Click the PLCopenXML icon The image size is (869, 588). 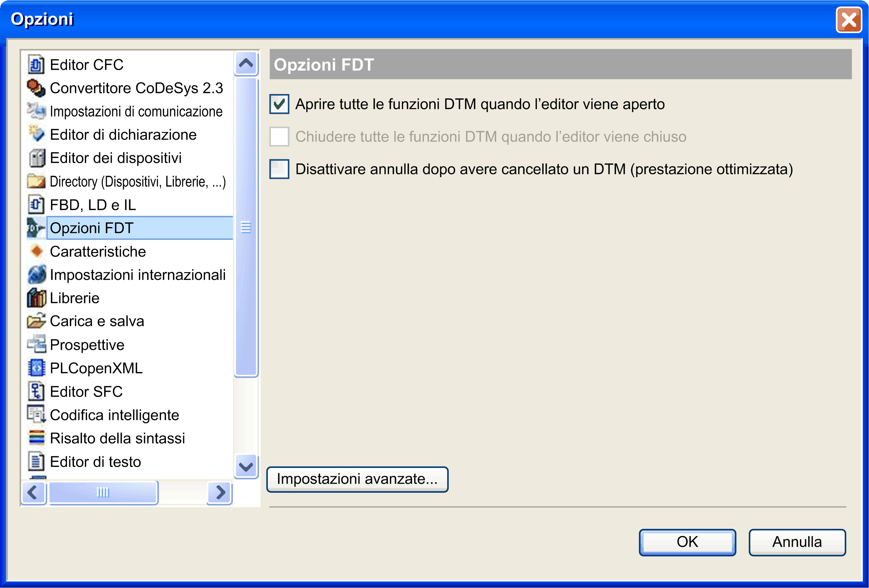[x=36, y=368]
